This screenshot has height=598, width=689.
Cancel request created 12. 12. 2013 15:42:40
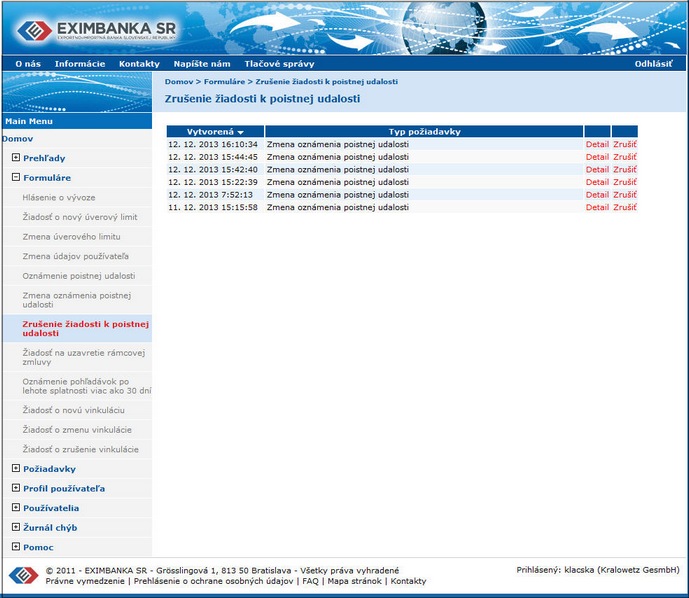pos(625,170)
